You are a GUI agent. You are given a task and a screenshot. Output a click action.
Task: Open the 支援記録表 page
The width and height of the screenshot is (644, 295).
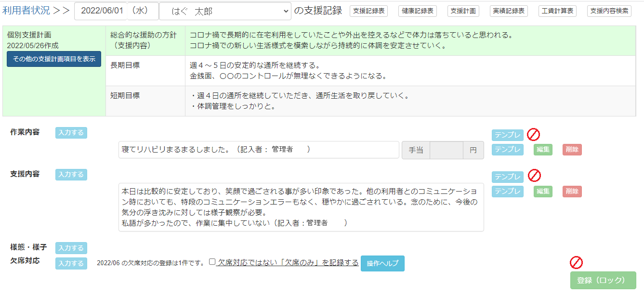point(368,11)
